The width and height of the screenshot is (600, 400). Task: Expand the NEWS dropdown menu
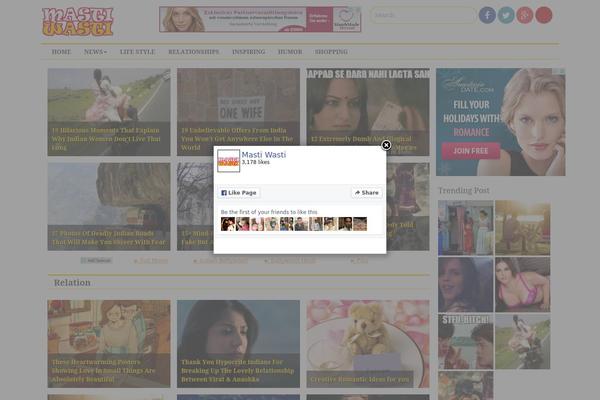pos(95,52)
